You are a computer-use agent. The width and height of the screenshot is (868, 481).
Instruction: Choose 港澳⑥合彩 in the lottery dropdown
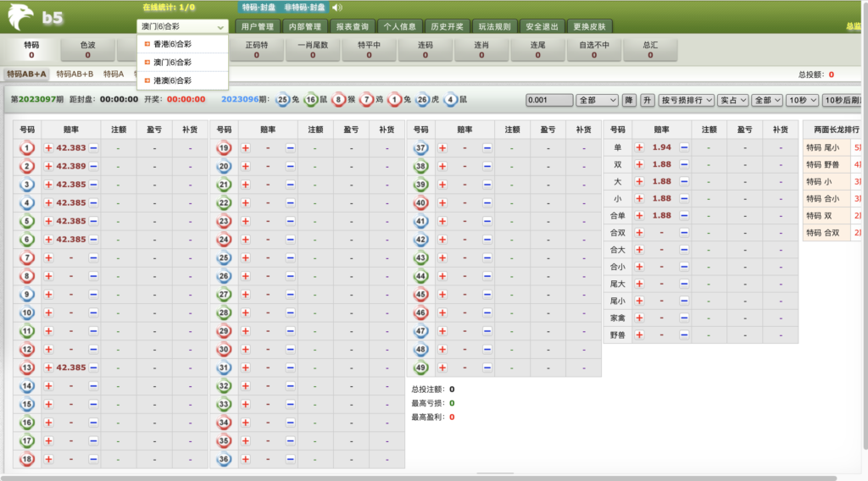click(x=172, y=80)
